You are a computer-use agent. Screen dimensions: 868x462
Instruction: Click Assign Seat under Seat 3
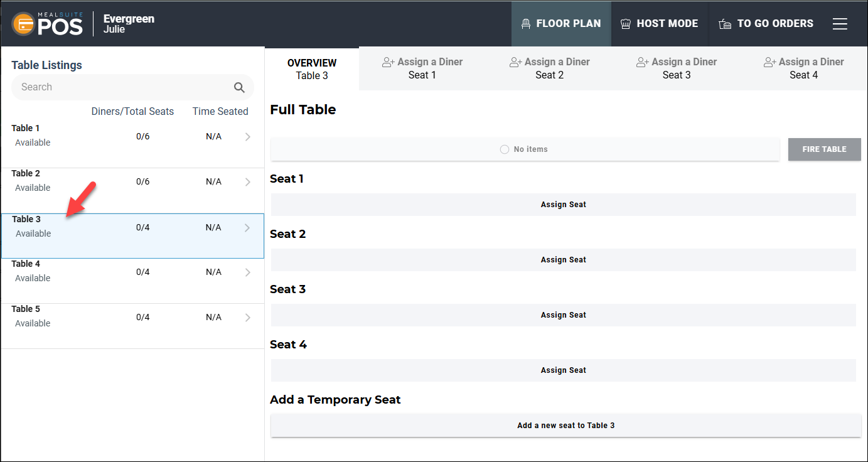point(564,315)
